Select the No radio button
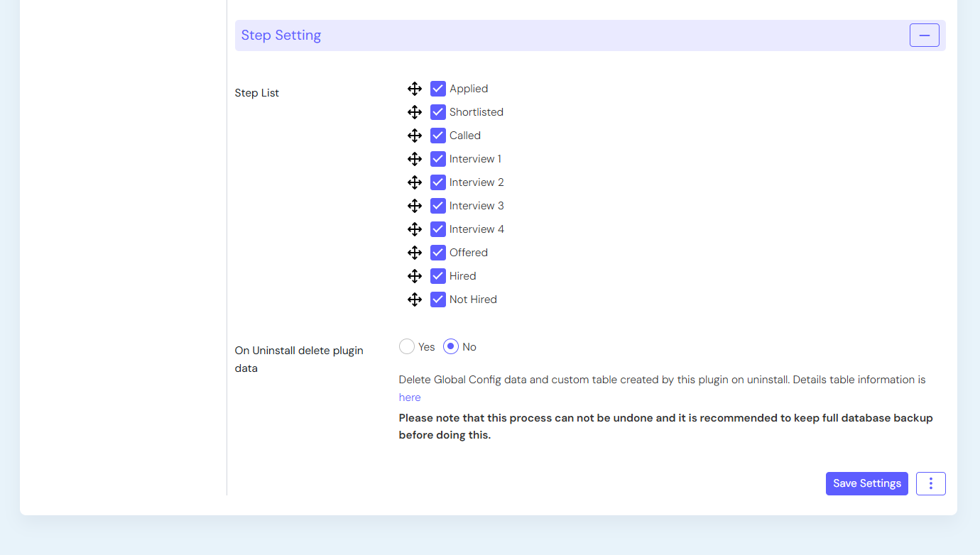Image resolution: width=980 pixels, height=555 pixels. [451, 346]
